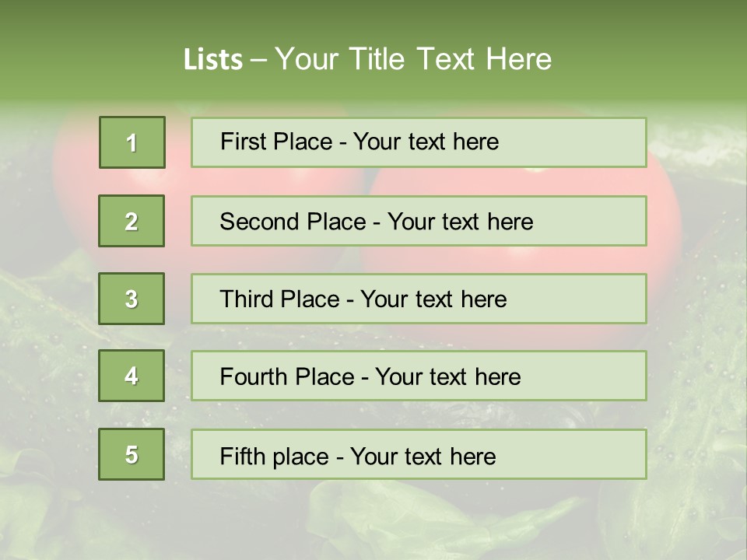747x560 pixels.
Task: Select the number 3 box
Action: pyautogui.click(x=132, y=299)
